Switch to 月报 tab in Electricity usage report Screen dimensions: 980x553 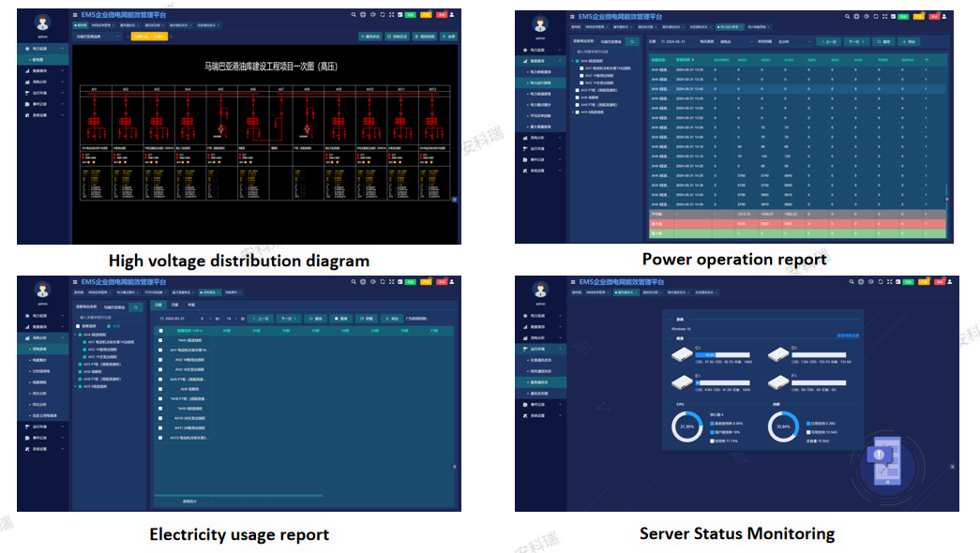coord(174,305)
